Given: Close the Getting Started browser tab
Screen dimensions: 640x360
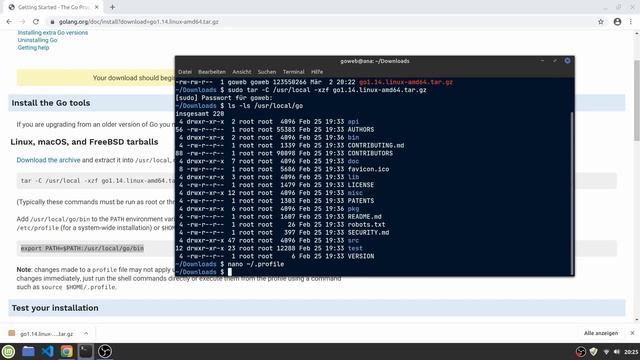Looking at the screenshot, I should click(x=97, y=7).
